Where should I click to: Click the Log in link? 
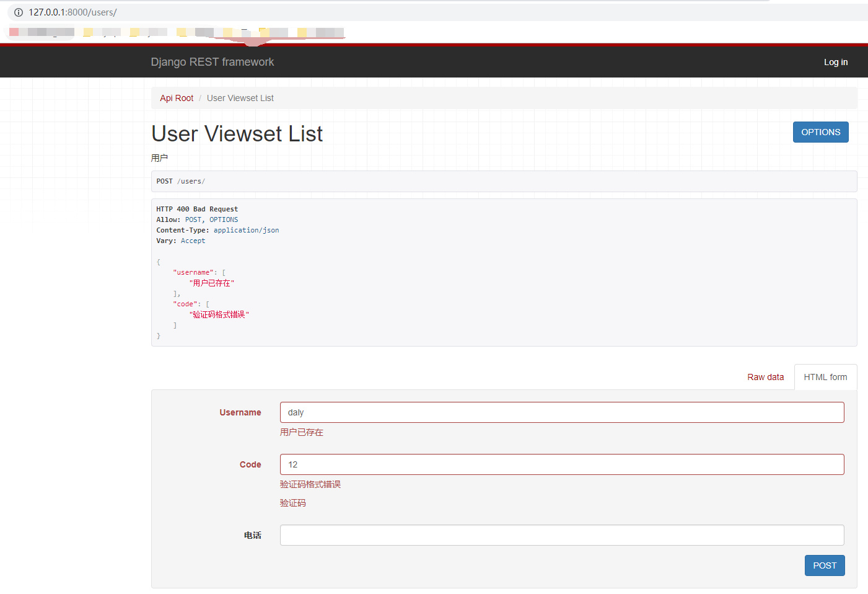click(835, 62)
